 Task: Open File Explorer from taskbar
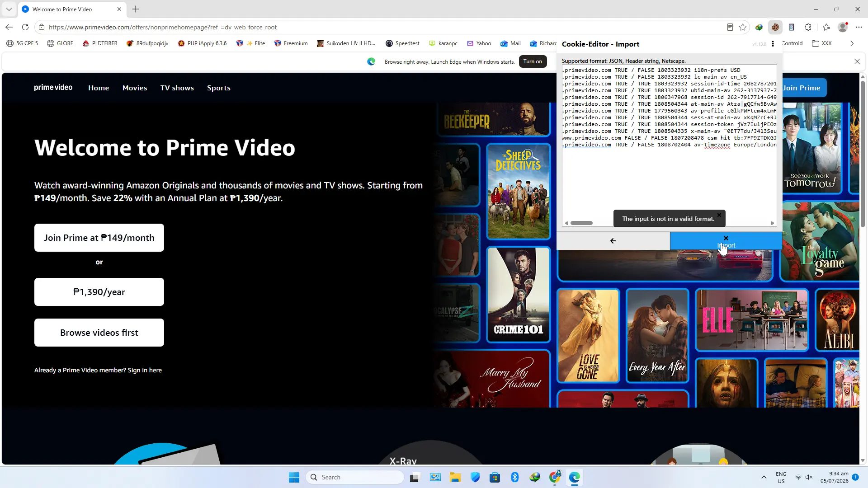click(x=455, y=477)
